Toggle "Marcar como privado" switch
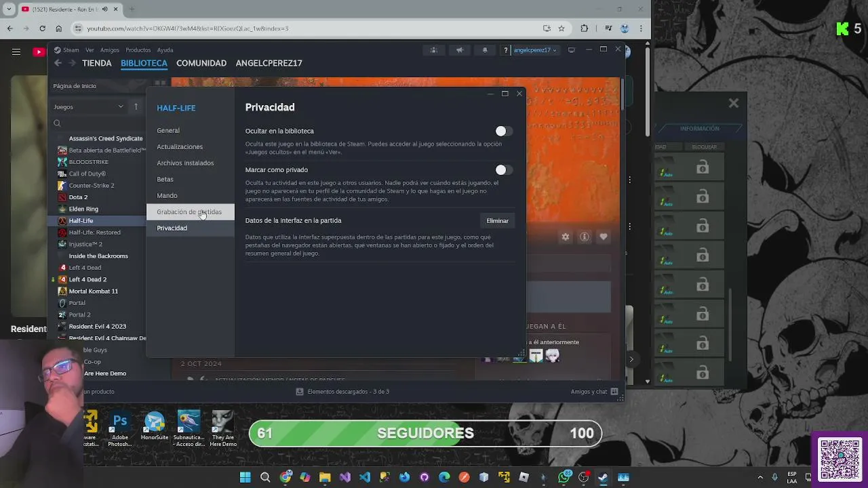Screen dimensions: 868x488 click(x=503, y=169)
